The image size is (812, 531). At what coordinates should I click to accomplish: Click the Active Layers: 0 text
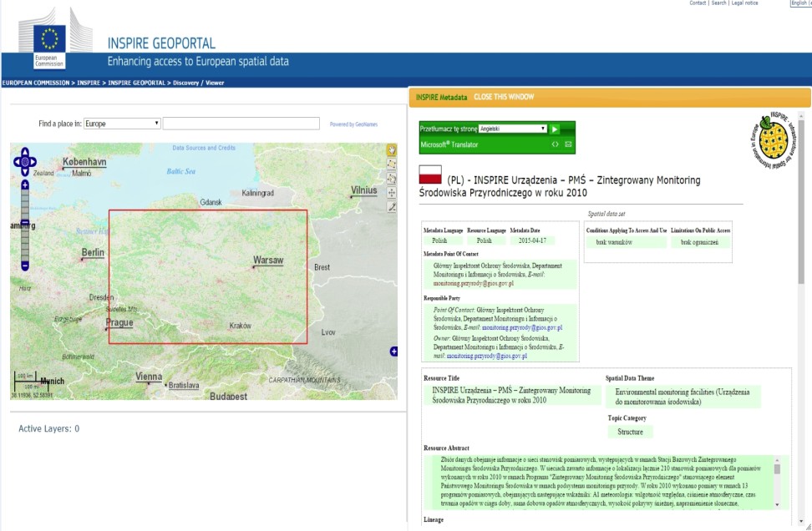point(49,428)
